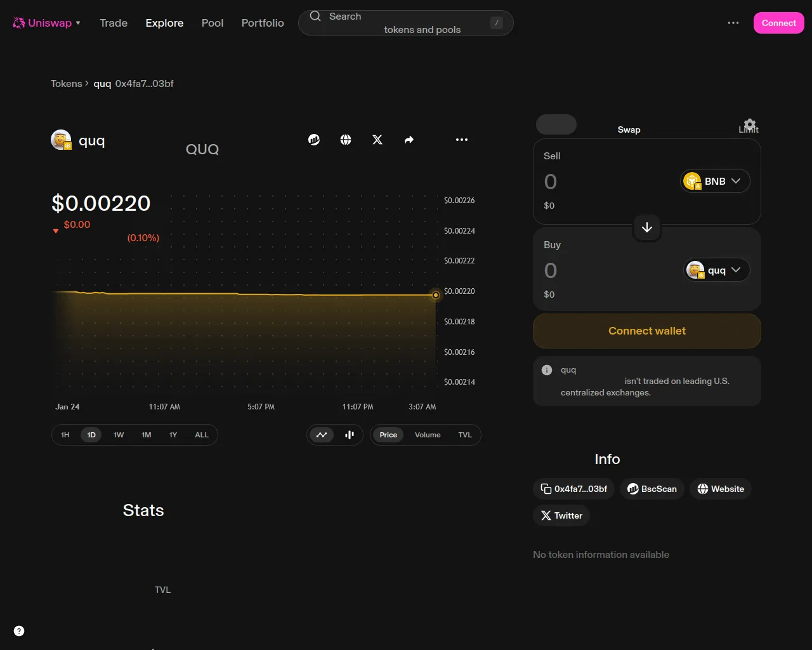Image resolution: width=812 pixels, height=650 pixels.
Task: Open the token header three-dot more menu
Action: pos(462,140)
